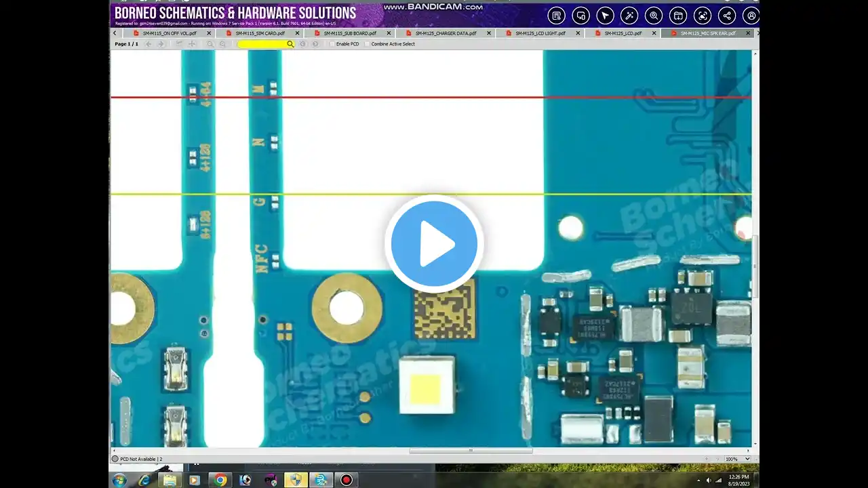
Task: Click the window layout icon in the header
Action: point(678,16)
